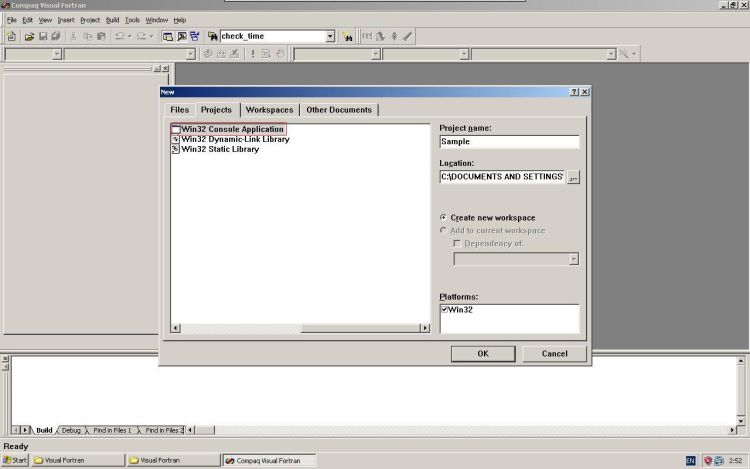The image size is (750, 469).
Task: Click the Save All toolbar icon
Action: pyautogui.click(x=56, y=36)
